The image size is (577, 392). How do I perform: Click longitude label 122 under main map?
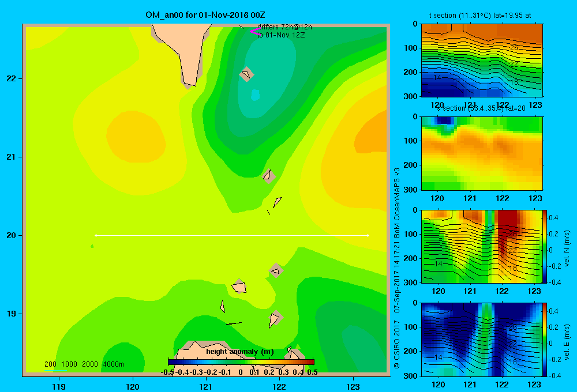click(279, 386)
